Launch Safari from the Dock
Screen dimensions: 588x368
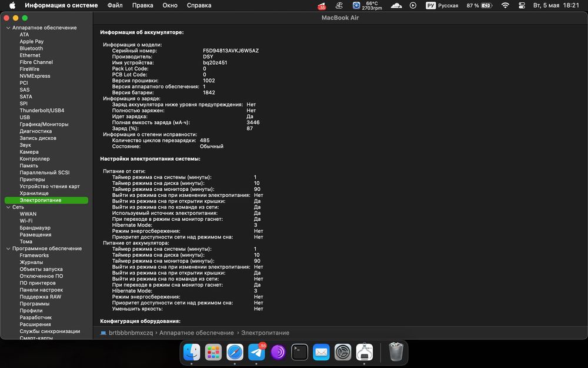(235, 352)
